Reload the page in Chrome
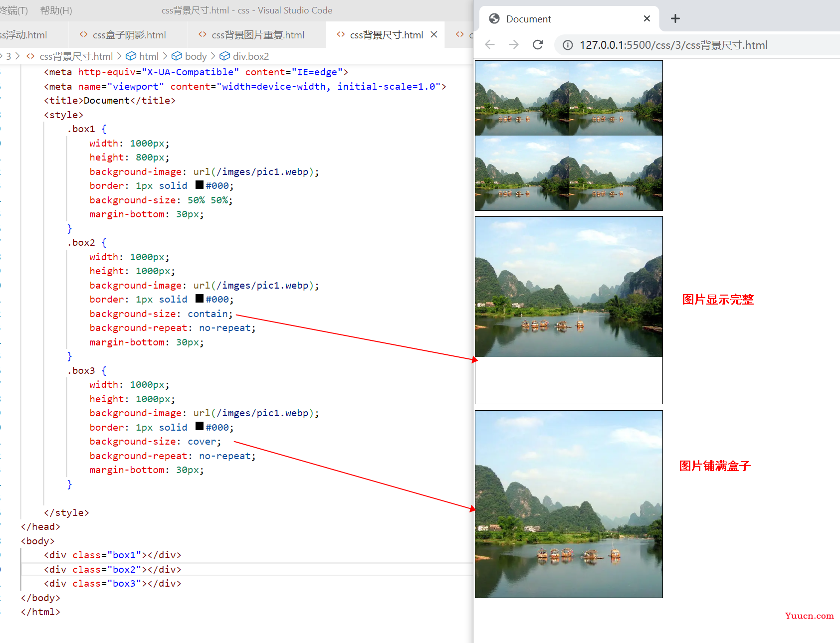 click(x=538, y=45)
